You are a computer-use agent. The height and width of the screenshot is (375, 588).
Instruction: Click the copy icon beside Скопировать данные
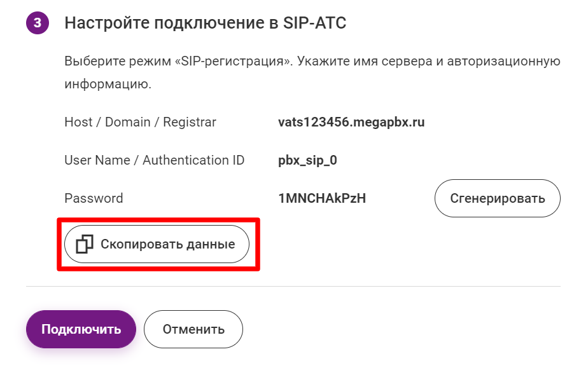(x=85, y=244)
